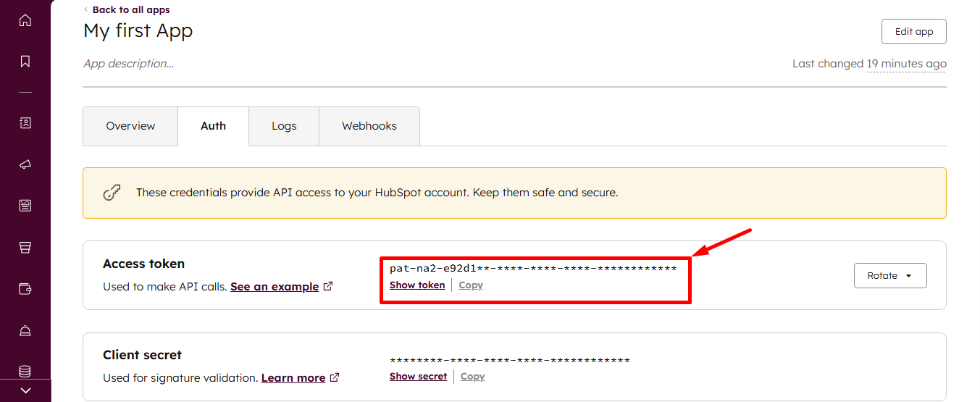
Task: Open the CRM contacts sidebar icon
Action: (25, 123)
